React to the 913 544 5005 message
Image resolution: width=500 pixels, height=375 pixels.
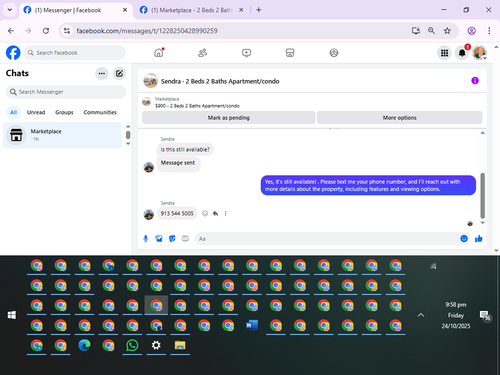(x=205, y=213)
